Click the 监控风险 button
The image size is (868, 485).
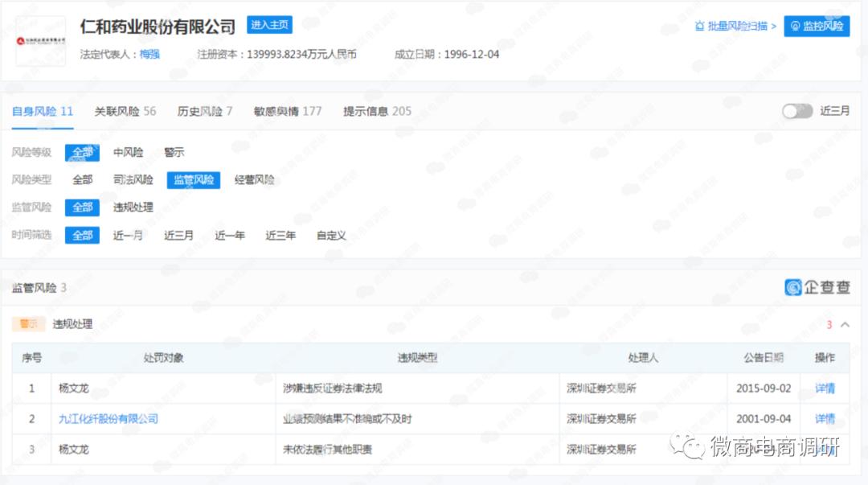pos(817,26)
